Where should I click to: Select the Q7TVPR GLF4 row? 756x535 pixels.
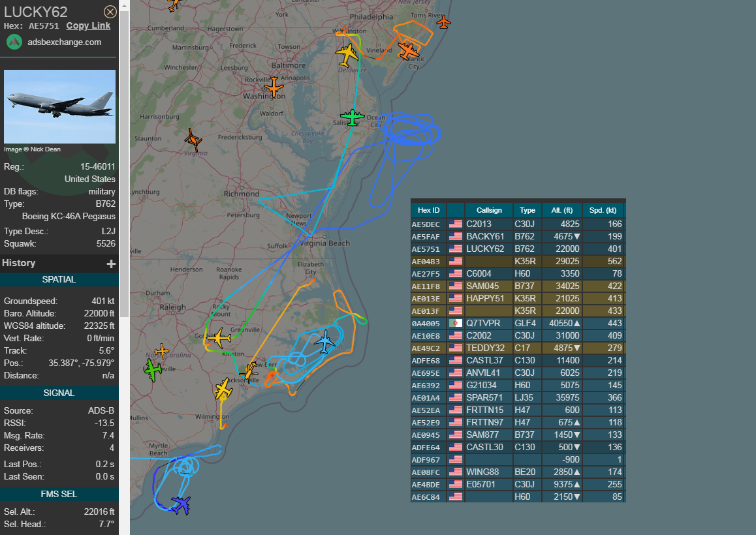518,324
